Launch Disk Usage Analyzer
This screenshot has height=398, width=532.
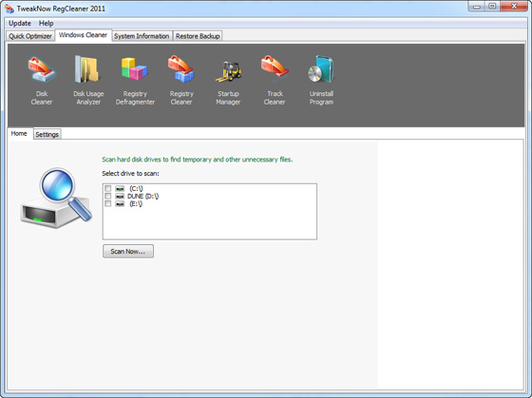coord(88,81)
